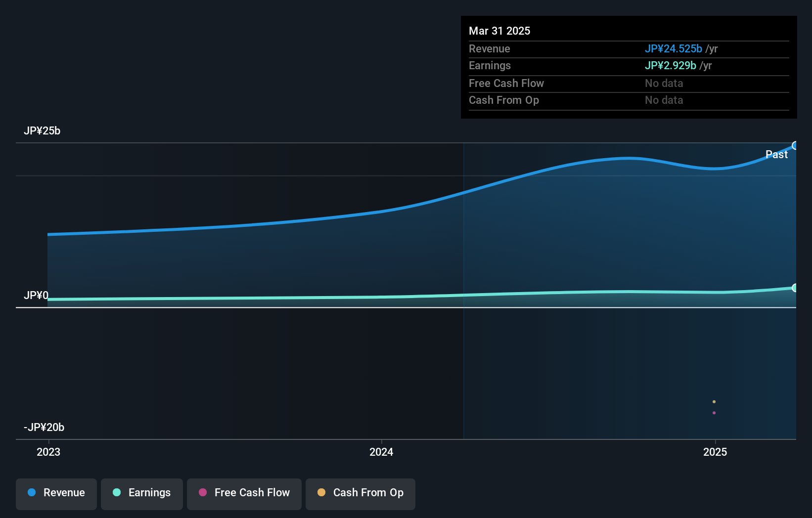Click the 2025 x-axis label
The height and width of the screenshot is (518, 812).
coord(715,452)
